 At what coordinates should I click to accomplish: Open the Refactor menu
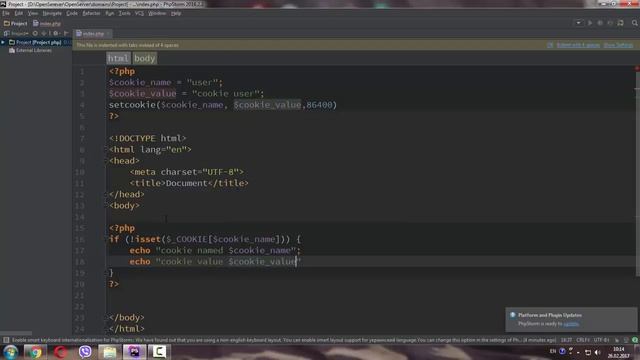point(91,13)
